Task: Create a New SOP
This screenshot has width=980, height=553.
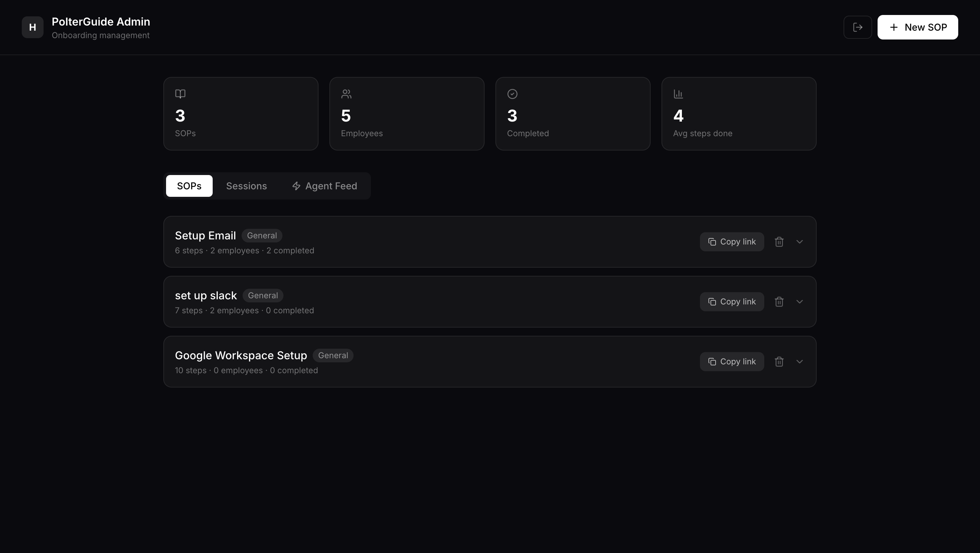Action: 917,27
